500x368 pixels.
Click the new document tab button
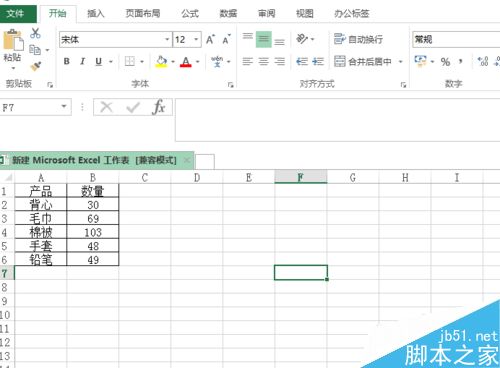coord(205,162)
